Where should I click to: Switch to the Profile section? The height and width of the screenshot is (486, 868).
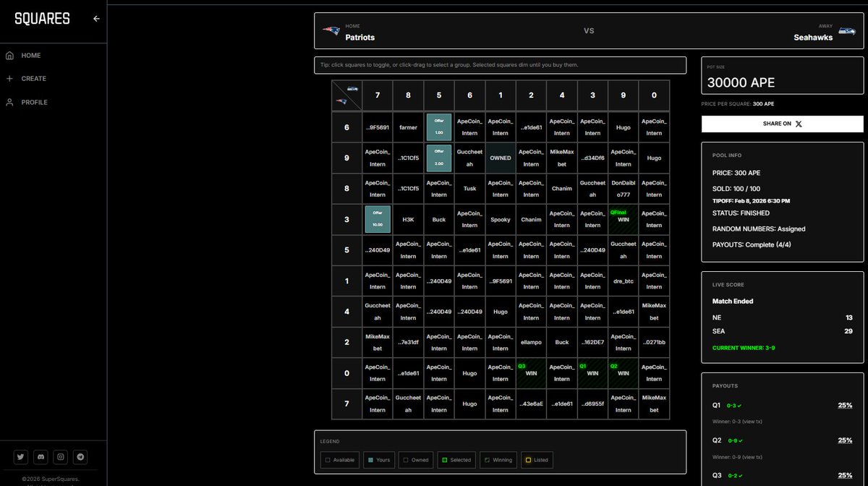tap(29, 102)
